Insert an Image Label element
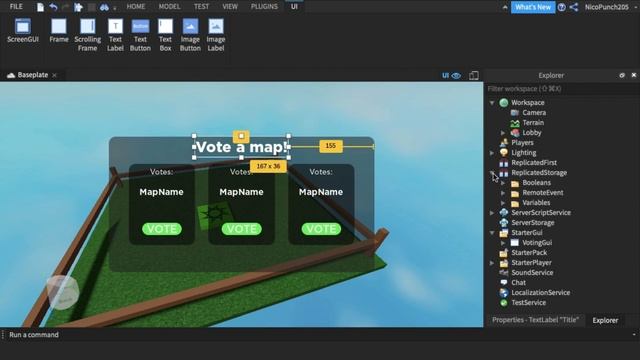Viewport: 640px width, 360px height. tap(216, 35)
